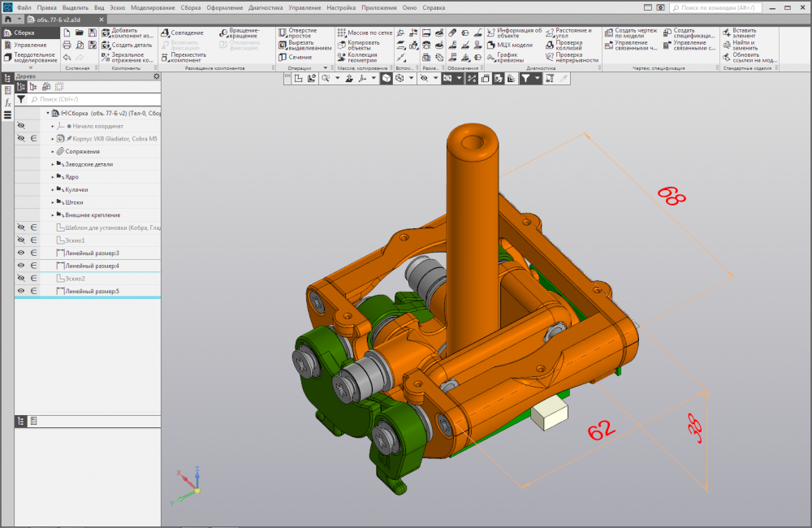Click Добавить компонент button

click(x=127, y=32)
